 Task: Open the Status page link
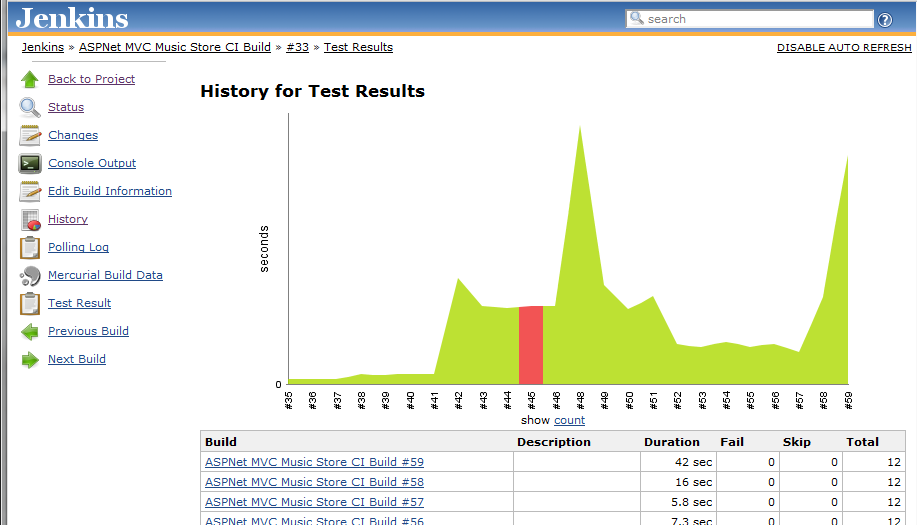point(66,107)
